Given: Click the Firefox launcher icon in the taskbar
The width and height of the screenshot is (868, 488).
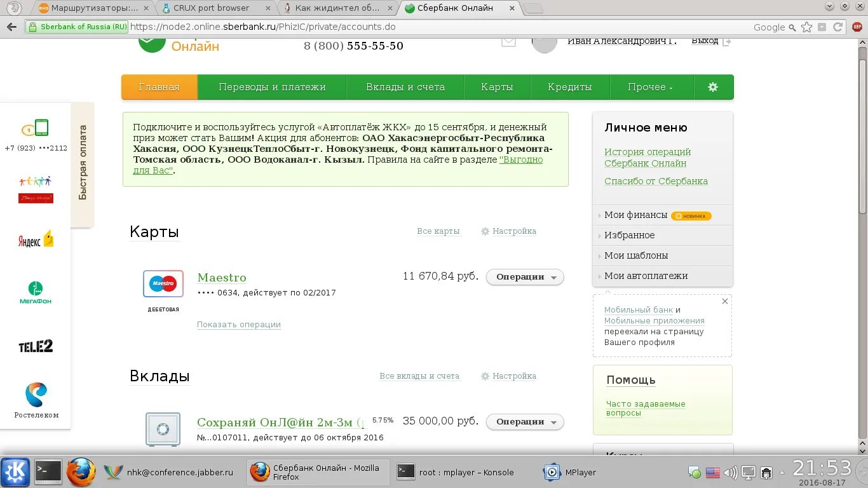Looking at the screenshot, I should [x=81, y=472].
